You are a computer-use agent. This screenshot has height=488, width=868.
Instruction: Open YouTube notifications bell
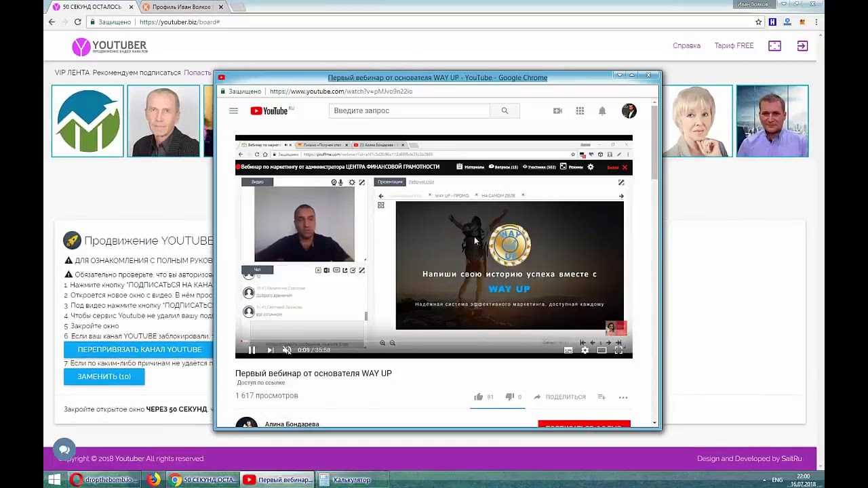click(602, 110)
